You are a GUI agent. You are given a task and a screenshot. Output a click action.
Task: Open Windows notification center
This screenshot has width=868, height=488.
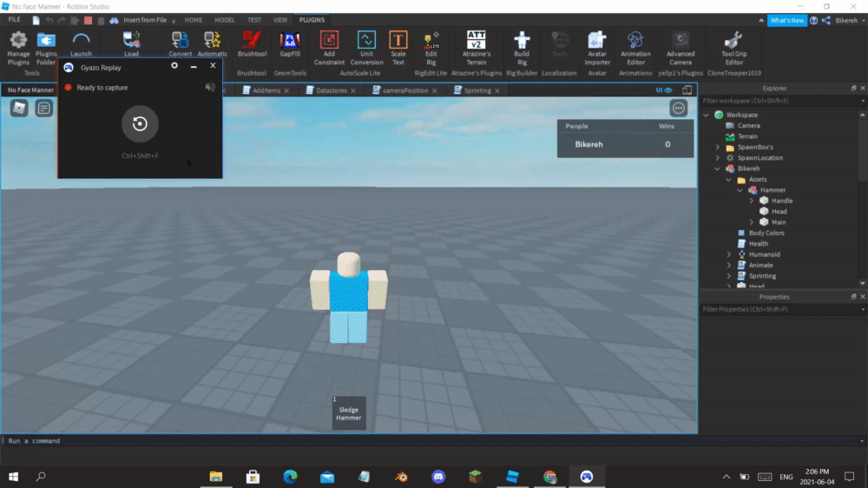point(850,477)
